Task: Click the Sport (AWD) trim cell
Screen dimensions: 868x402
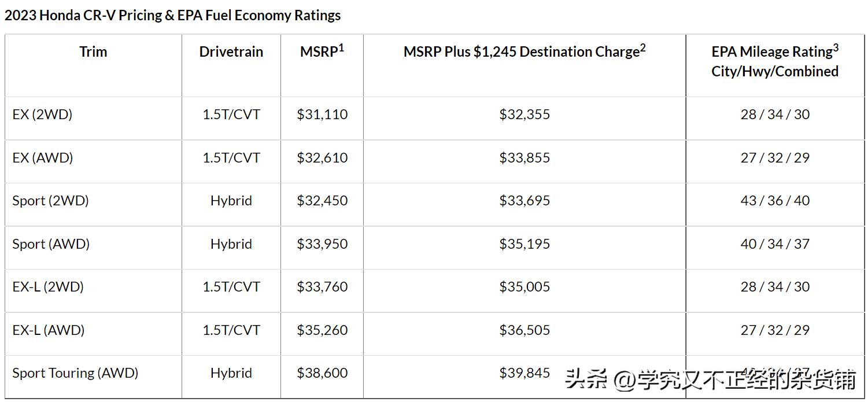Action: (x=51, y=244)
